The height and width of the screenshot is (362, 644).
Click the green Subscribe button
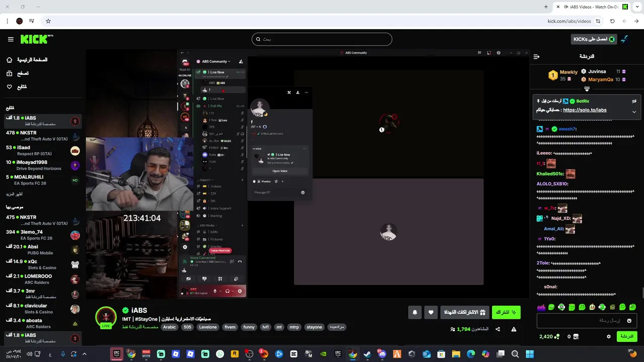[x=506, y=312]
